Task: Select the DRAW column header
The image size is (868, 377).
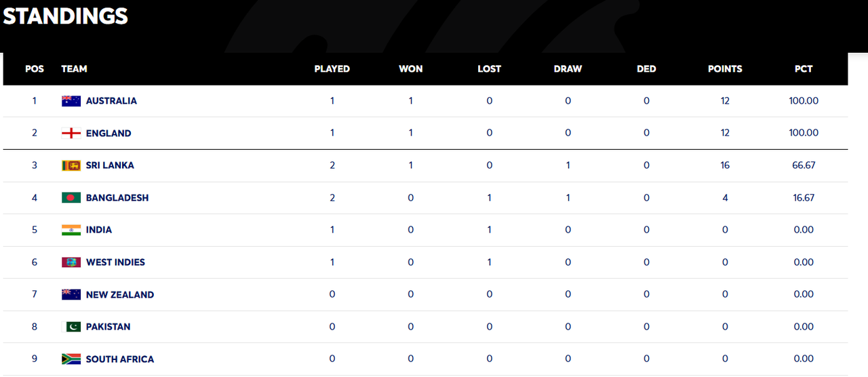Action: (x=568, y=69)
